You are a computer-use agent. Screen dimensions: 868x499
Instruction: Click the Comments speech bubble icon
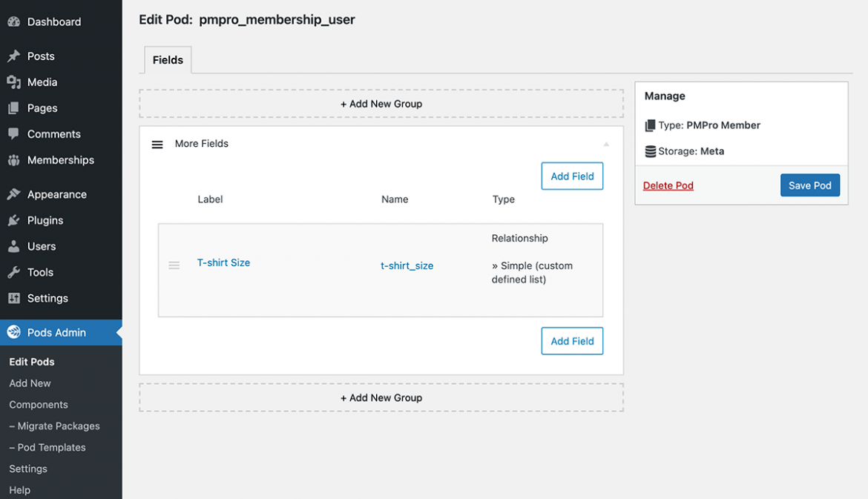tap(13, 133)
